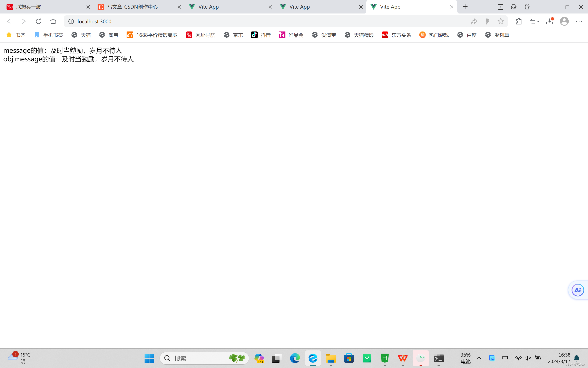The width and height of the screenshot is (588, 368).
Task: Open the notification bell
Action: (577, 358)
